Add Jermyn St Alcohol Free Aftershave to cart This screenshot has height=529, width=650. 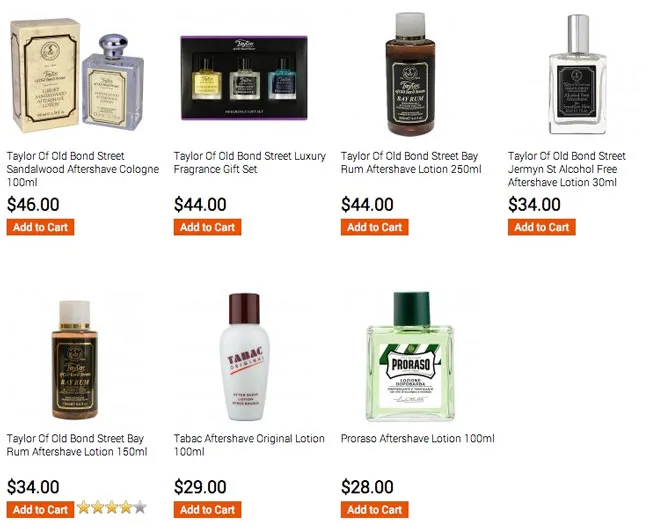(x=541, y=227)
